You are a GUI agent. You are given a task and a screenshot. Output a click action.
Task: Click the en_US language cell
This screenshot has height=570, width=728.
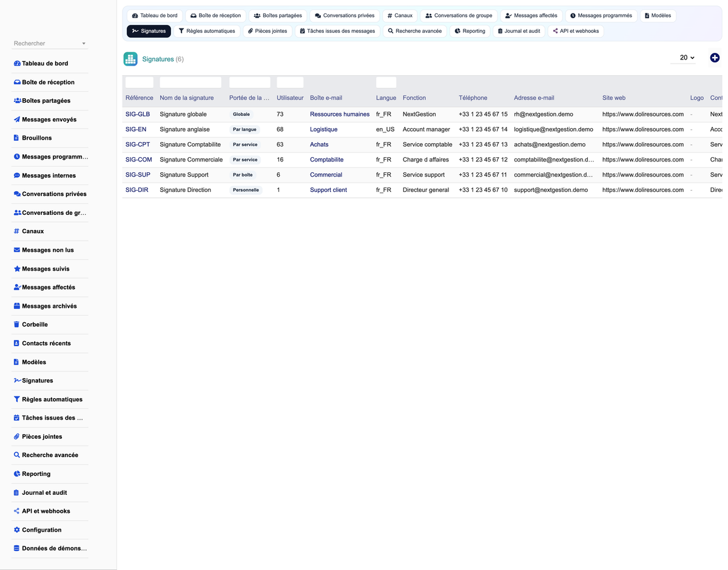click(x=385, y=129)
